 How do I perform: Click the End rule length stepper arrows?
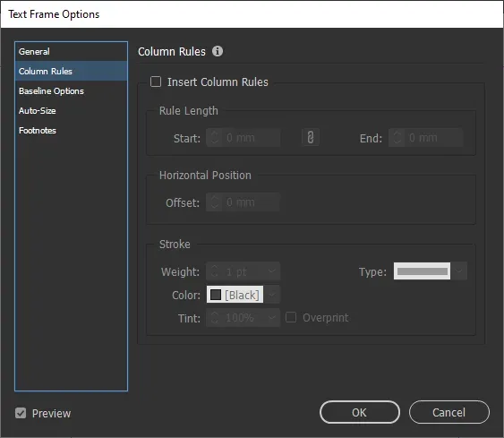tap(397, 138)
